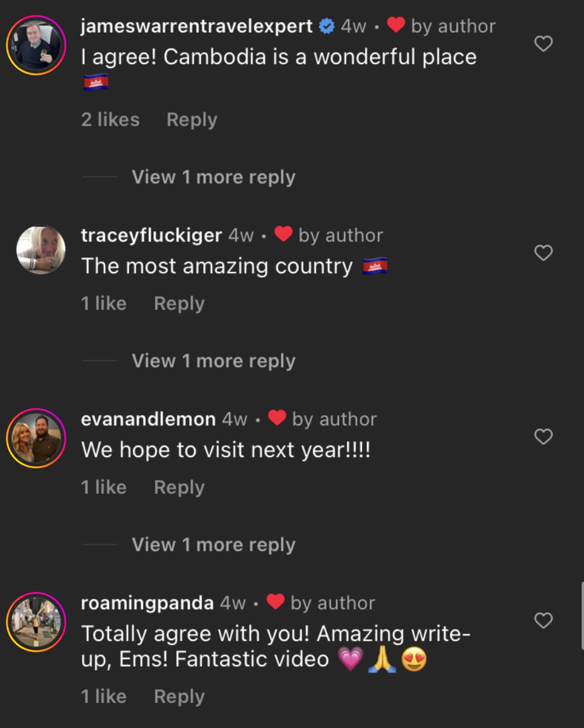584x728 pixels.
Task: Open evanandlemon's profile picture story
Action: click(36, 438)
